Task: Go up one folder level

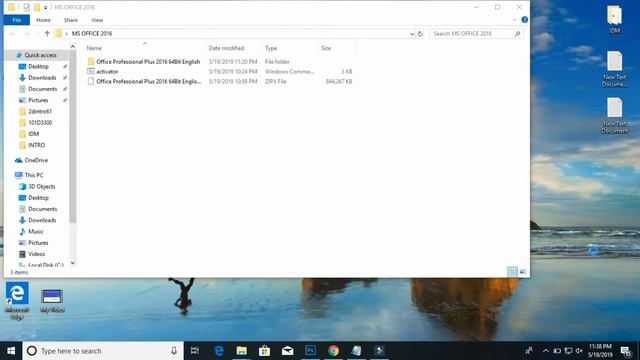Action: click(x=47, y=33)
